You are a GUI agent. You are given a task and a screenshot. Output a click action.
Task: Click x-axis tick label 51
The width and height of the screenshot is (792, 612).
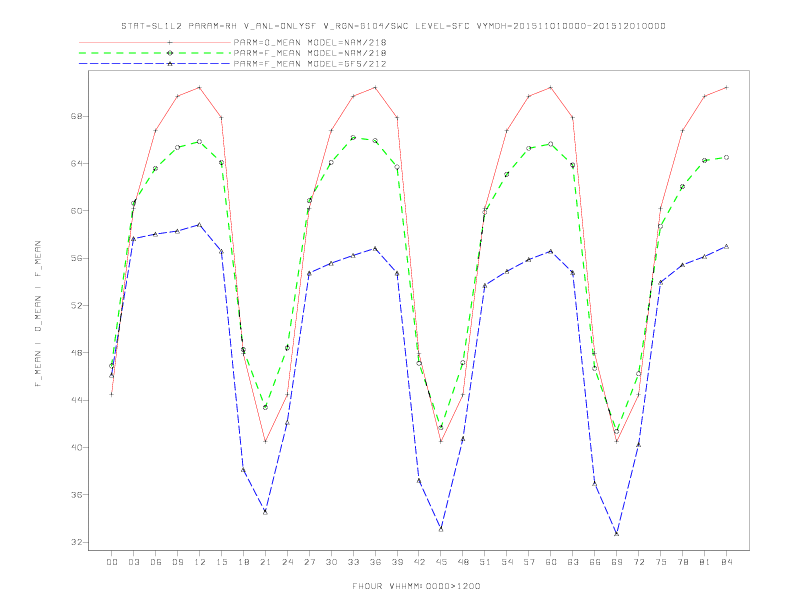pos(485,562)
